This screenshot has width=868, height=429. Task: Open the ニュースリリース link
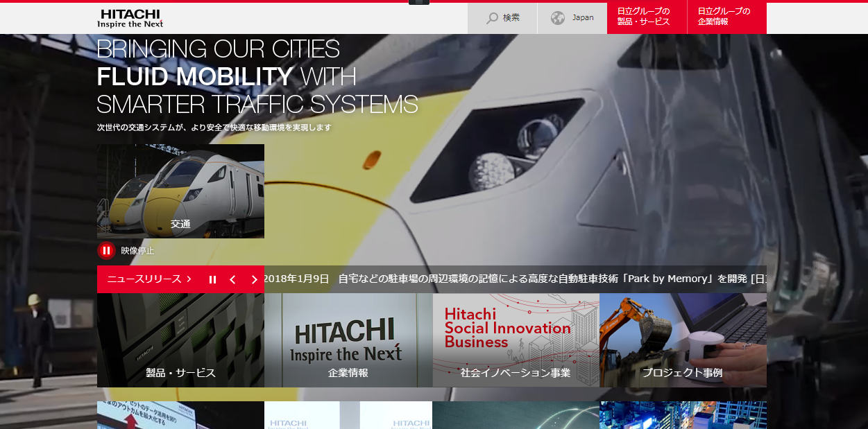tap(149, 279)
